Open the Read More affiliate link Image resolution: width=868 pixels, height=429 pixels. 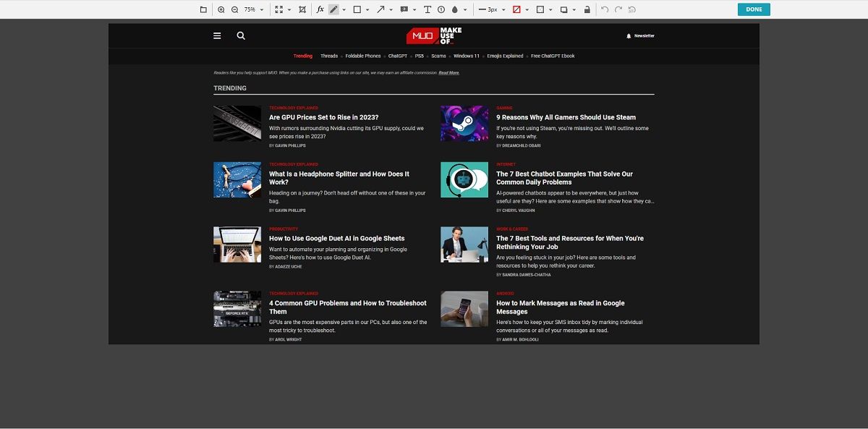448,72
